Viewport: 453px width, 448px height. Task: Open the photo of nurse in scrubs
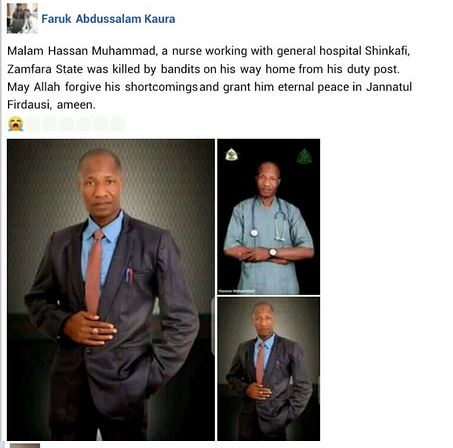pyautogui.click(x=269, y=217)
